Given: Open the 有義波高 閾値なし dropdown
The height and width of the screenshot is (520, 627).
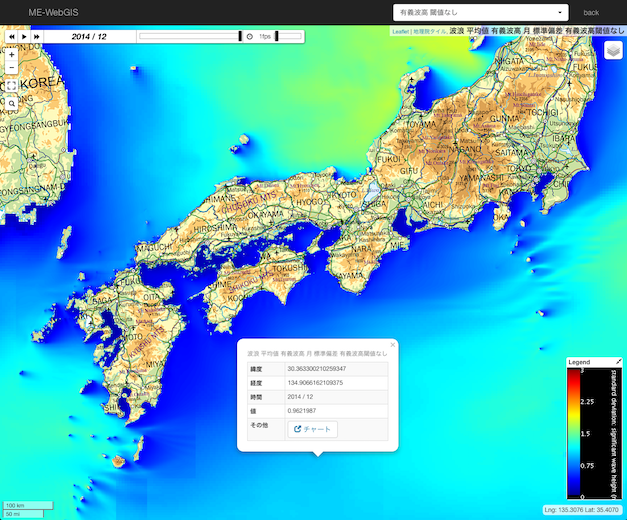Looking at the screenshot, I should tap(480, 13).
